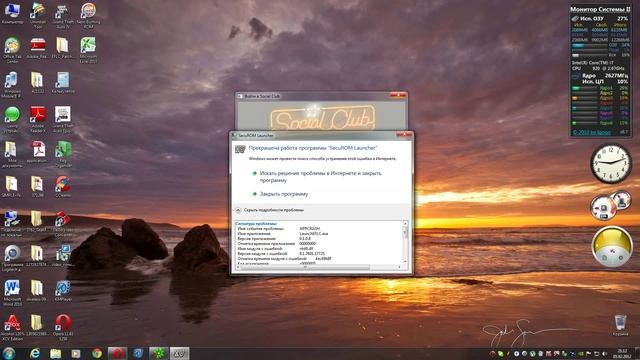Viewport: 640px width, 360px height.
Task: Open the Recycle Bin icon
Action: (620, 325)
